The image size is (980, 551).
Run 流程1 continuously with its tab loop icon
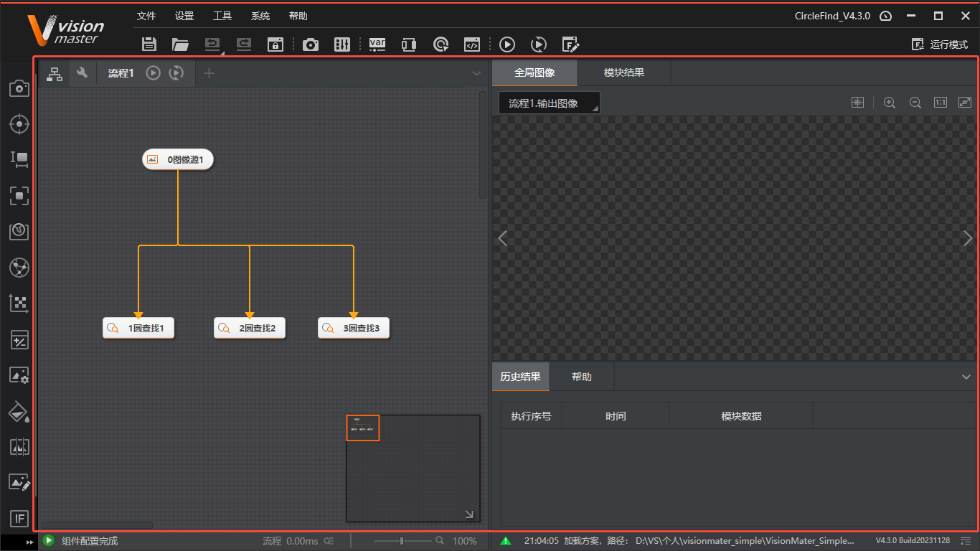point(176,72)
